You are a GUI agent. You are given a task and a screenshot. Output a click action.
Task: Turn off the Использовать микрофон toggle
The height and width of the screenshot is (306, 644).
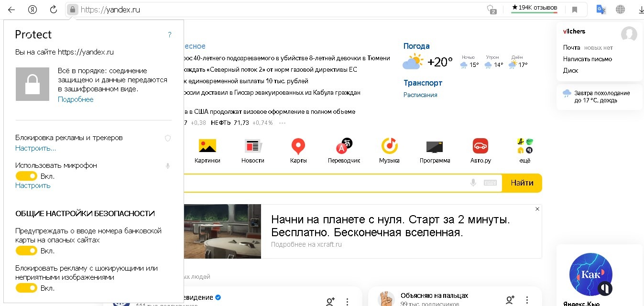26,176
